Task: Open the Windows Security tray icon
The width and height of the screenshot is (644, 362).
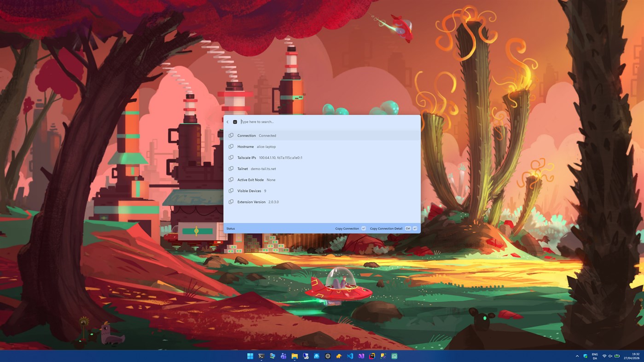Action: [586, 356]
